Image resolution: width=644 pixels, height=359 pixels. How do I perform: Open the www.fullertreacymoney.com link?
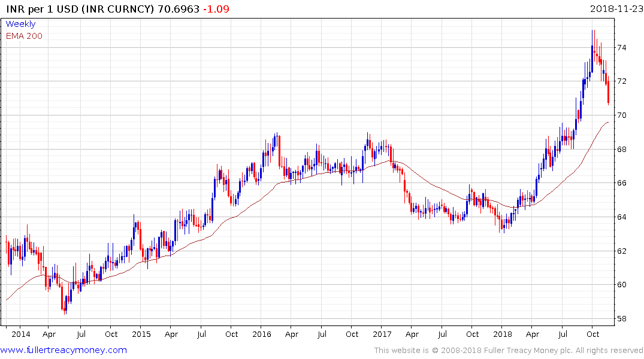point(64,350)
